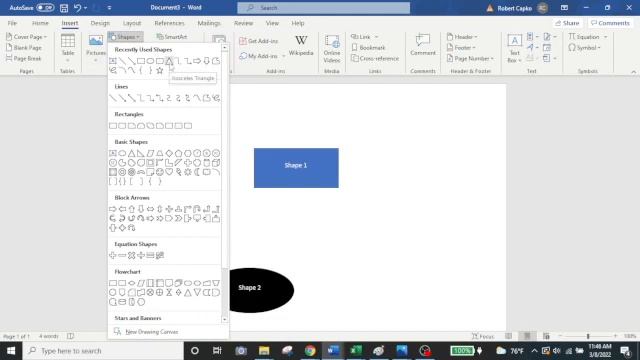Screen dimensions: 640x360
Task: Enable Focus mode in status bar
Action: click(483, 336)
